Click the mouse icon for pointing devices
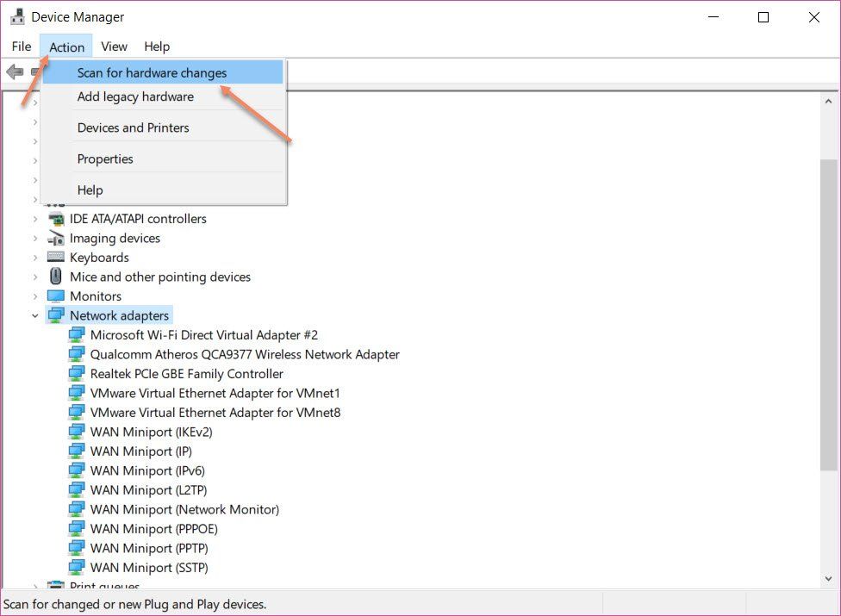 tap(56, 277)
